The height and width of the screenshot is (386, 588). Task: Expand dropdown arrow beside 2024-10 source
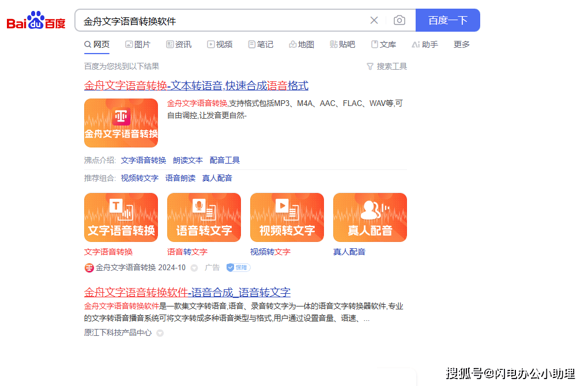coord(194,268)
